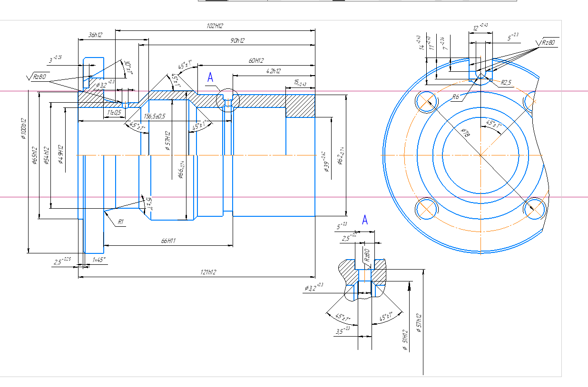
Task: Click the 60H12 length dimension
Action: pos(256,60)
